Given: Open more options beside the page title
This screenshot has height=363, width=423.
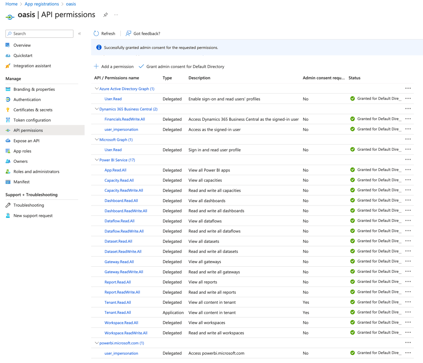Looking at the screenshot, I should [x=116, y=15].
